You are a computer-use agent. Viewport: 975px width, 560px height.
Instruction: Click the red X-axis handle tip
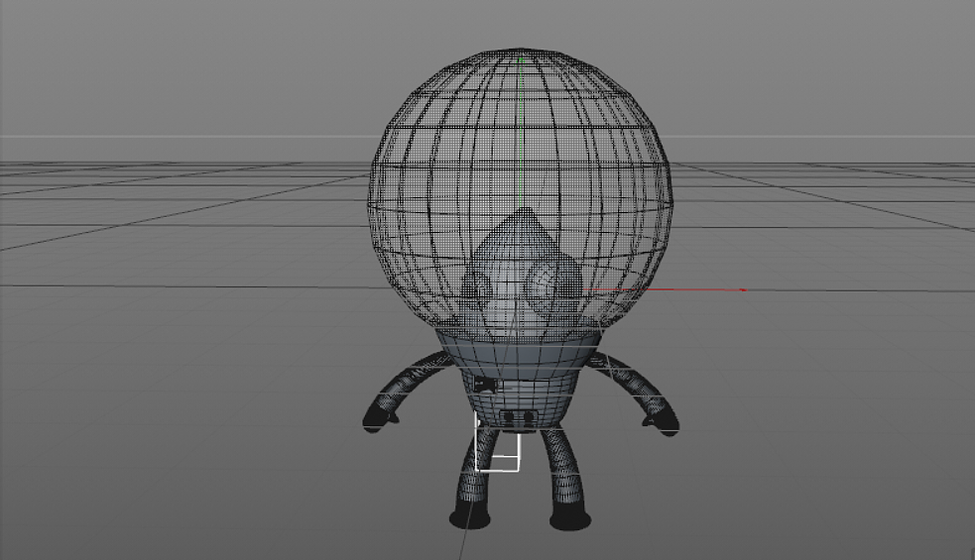pos(743,289)
